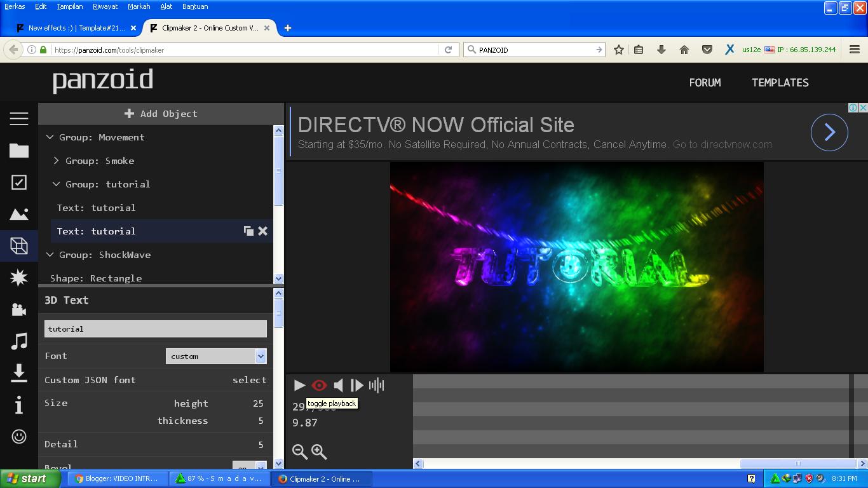The height and width of the screenshot is (488, 868).
Task: Open the Font dropdown showing custom
Action: pos(215,356)
